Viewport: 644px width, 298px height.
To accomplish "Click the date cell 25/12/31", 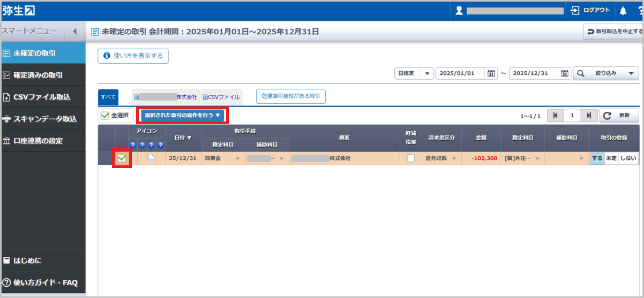I will (x=183, y=158).
